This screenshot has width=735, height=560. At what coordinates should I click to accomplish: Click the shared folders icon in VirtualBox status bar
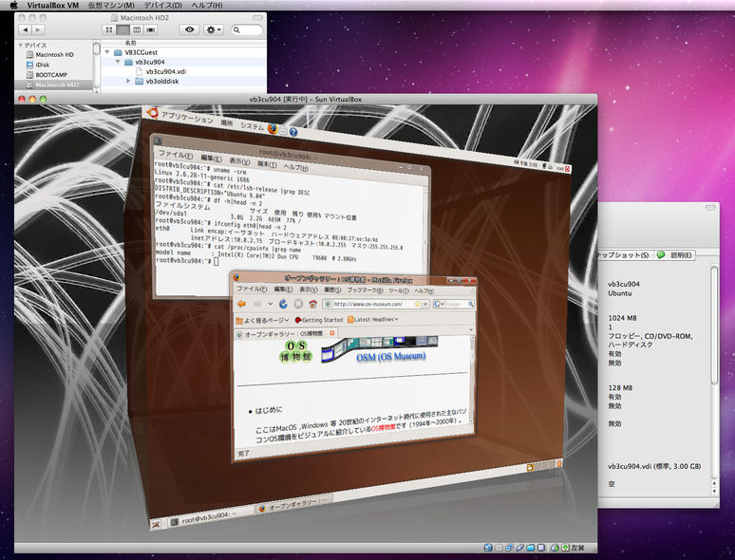[x=530, y=548]
